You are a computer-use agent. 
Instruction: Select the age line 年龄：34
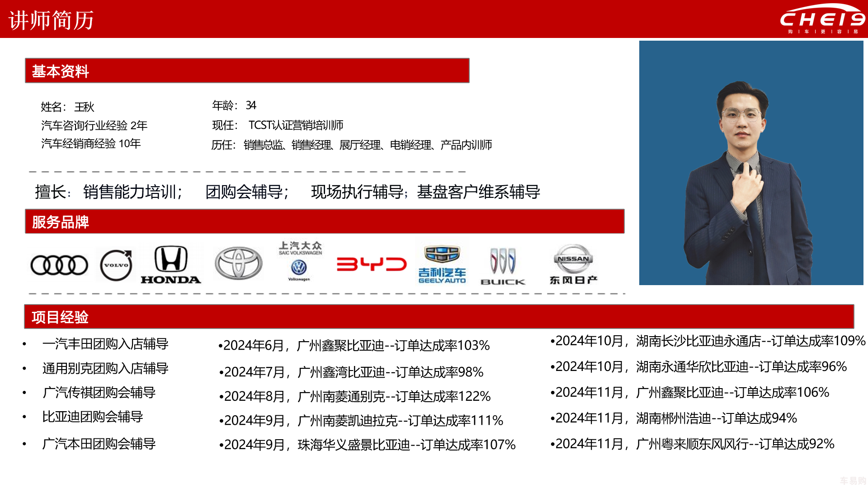tap(234, 105)
